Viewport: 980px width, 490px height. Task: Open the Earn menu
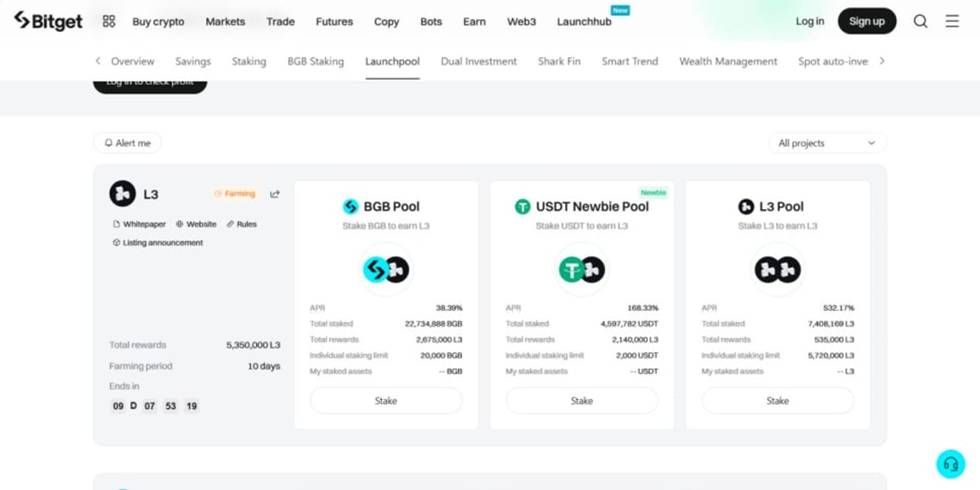(474, 22)
